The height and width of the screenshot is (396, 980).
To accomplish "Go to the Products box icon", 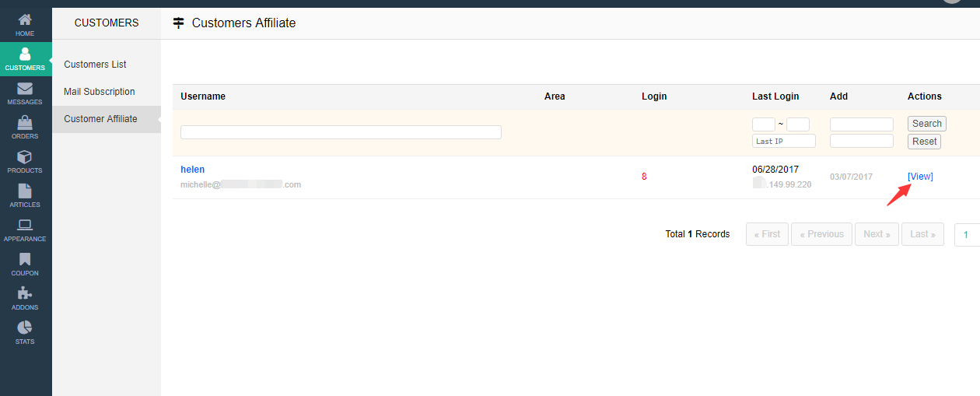I will pyautogui.click(x=25, y=158).
